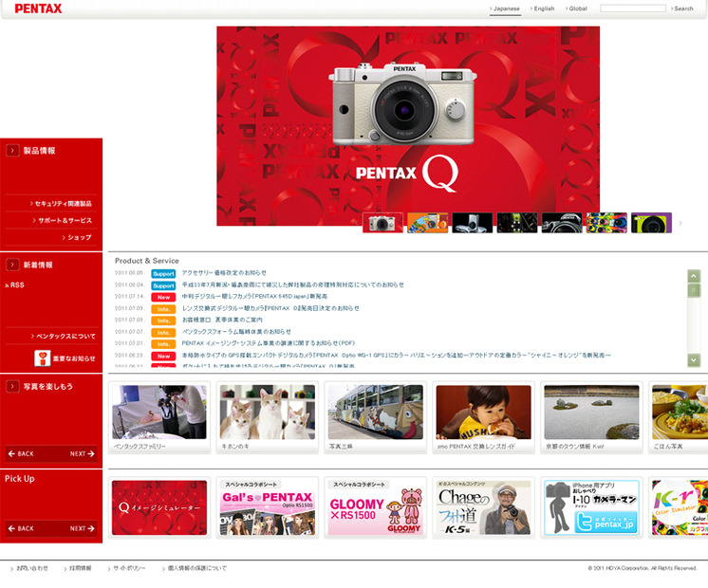Select the purple-background green camera thumbnail

[651, 223]
